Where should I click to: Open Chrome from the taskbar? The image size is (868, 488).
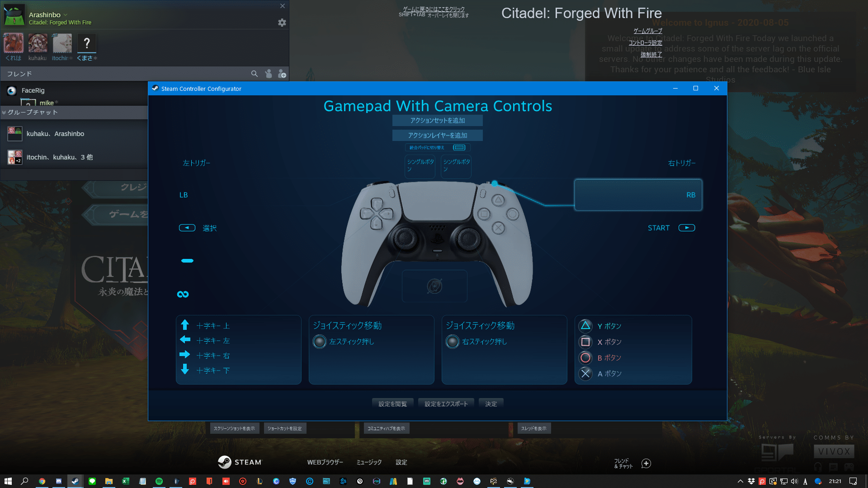point(42,481)
